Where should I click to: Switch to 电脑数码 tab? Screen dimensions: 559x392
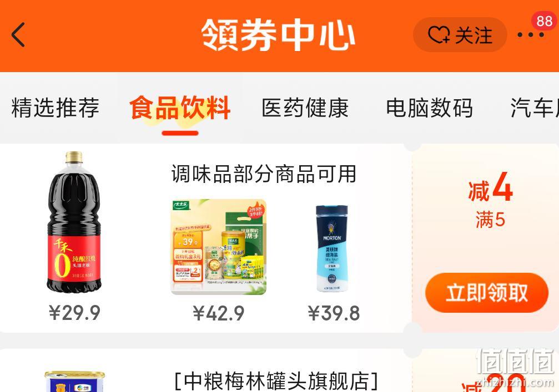[x=430, y=107]
